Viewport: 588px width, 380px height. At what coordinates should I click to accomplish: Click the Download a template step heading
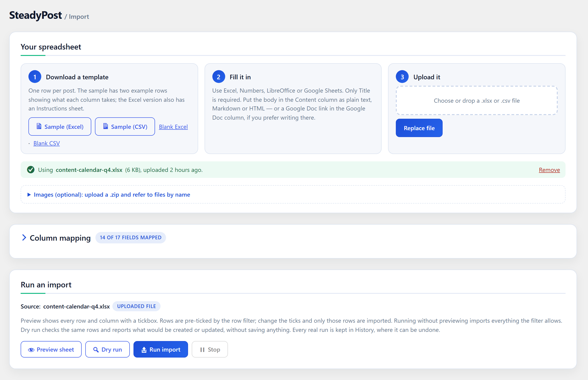[77, 77]
